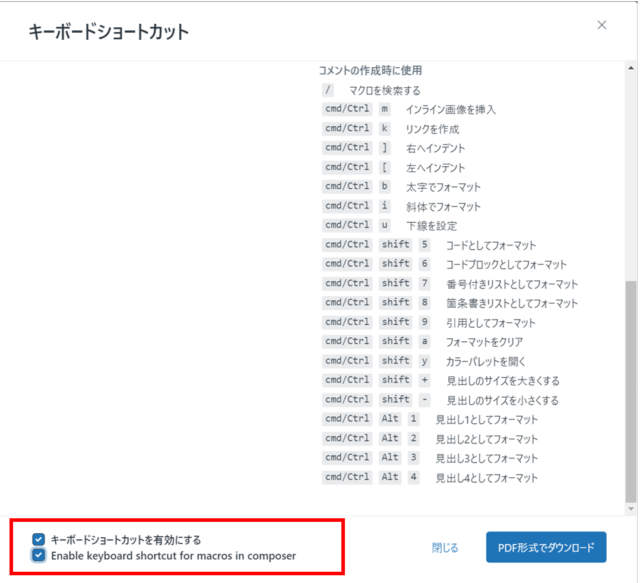Viewport: 640px width, 583px height.
Task: Select the 左へインデント text
Action: pos(435,168)
